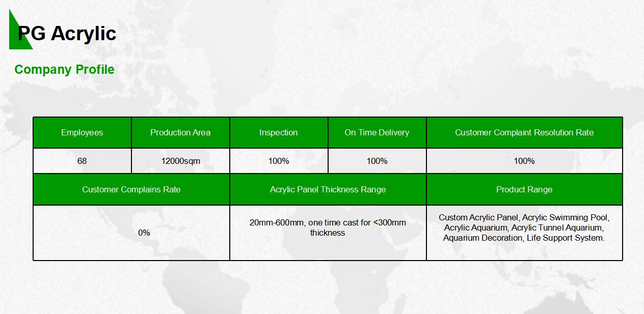
Task: Select the Custom Acrylic Panel product list
Action: (524, 227)
